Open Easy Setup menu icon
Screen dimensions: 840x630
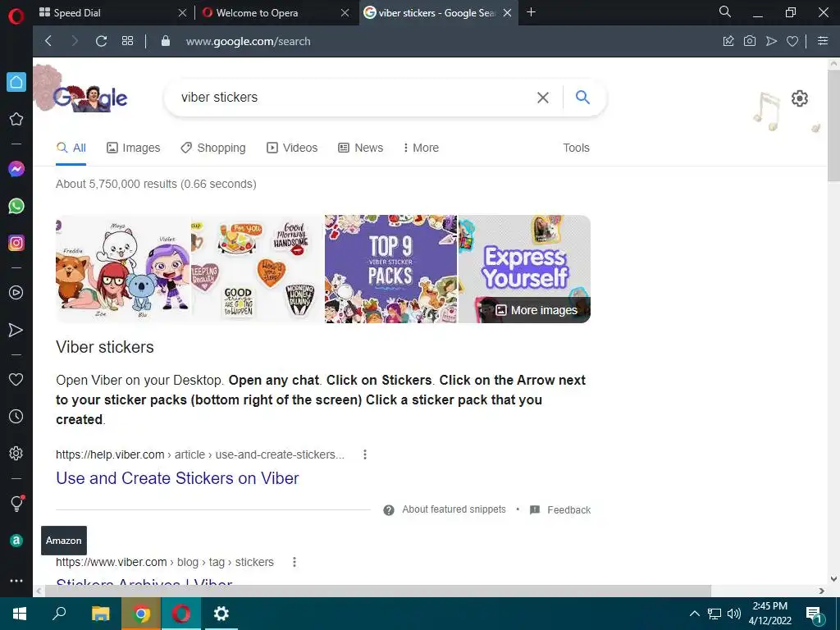(823, 41)
